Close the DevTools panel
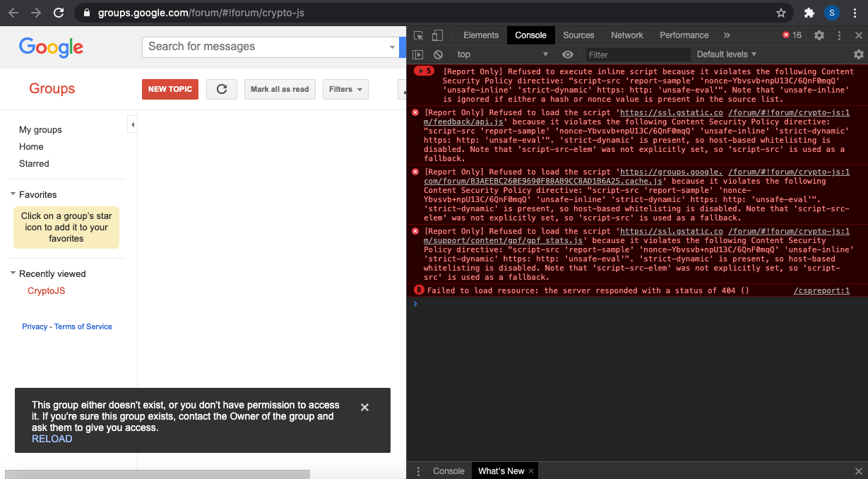 click(859, 35)
